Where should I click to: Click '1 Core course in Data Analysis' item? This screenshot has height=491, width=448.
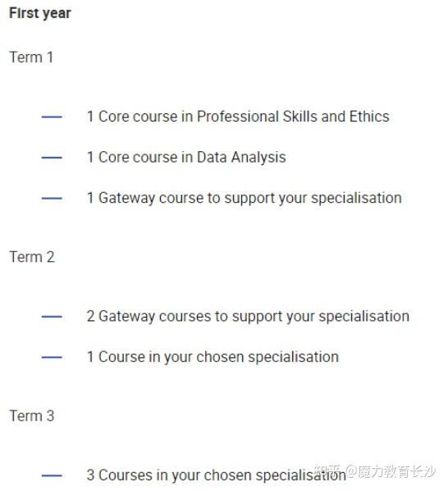186,158
